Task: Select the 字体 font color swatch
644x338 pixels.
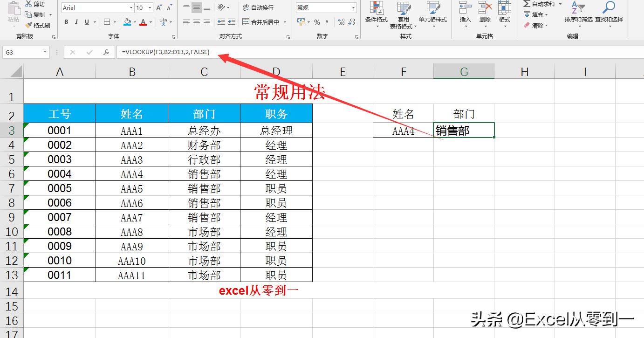Action: coord(143,22)
